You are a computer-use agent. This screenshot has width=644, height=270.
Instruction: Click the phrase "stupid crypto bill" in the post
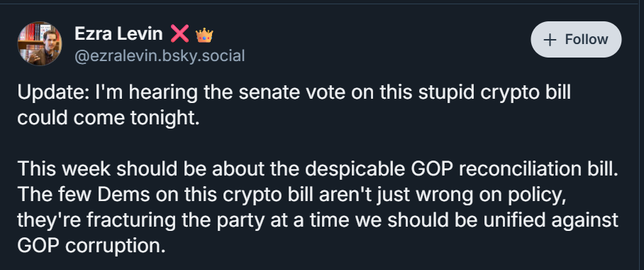point(494,92)
